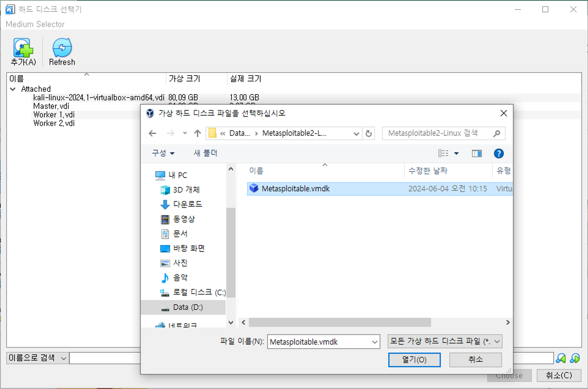588x389 pixels.
Task: Change the file view layout icon
Action: pyautogui.click(x=443, y=153)
